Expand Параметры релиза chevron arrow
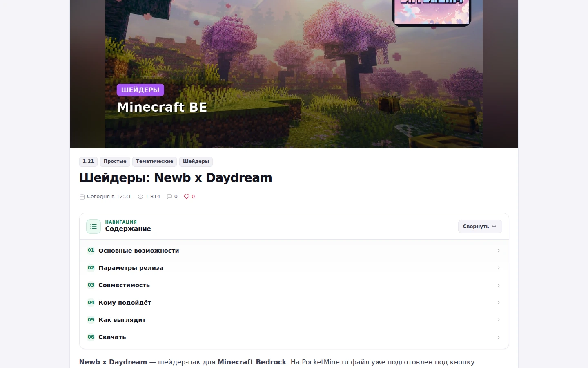588x368 pixels. (x=499, y=268)
